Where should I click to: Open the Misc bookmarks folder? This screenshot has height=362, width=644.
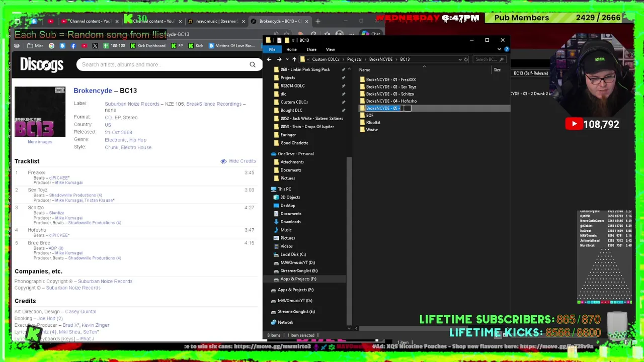35,46
